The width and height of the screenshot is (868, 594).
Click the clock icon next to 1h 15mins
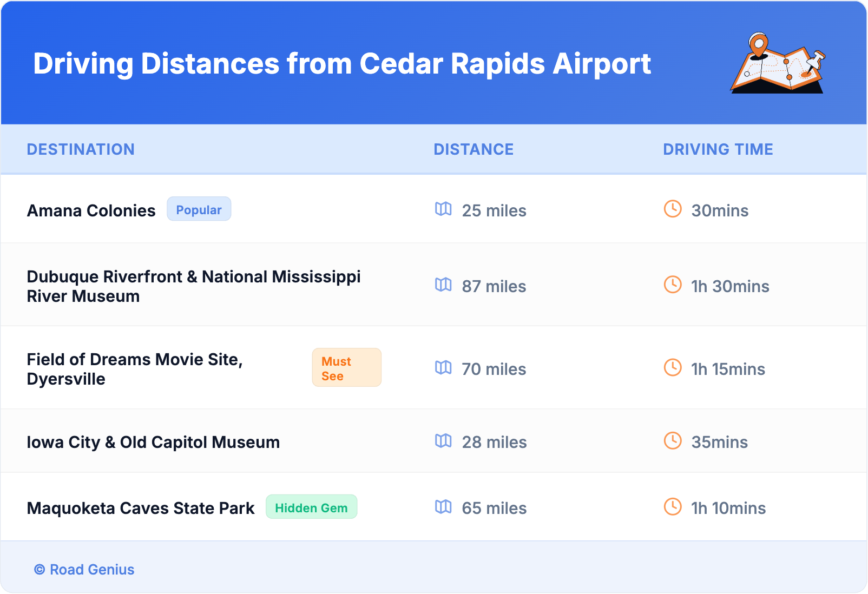(673, 368)
